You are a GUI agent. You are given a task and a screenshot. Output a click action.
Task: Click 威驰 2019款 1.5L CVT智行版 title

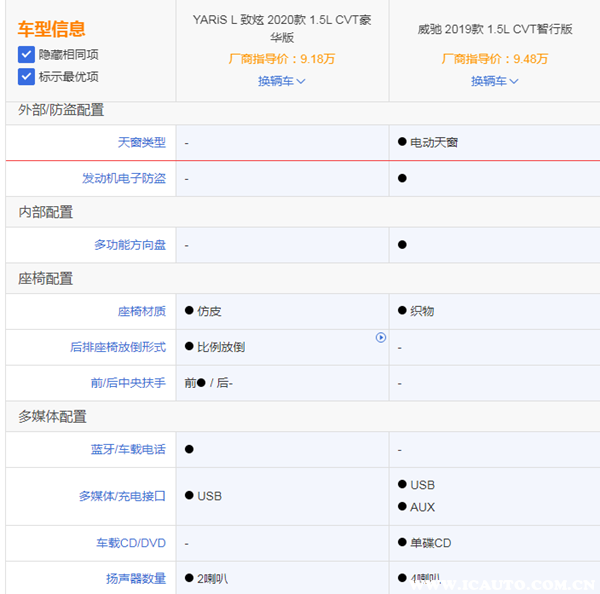coord(495,29)
